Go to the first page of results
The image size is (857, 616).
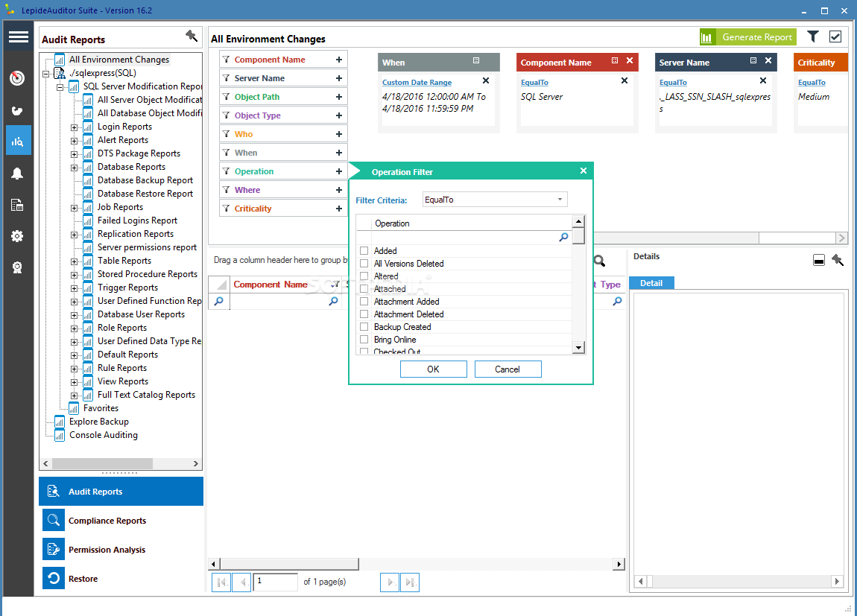221,582
